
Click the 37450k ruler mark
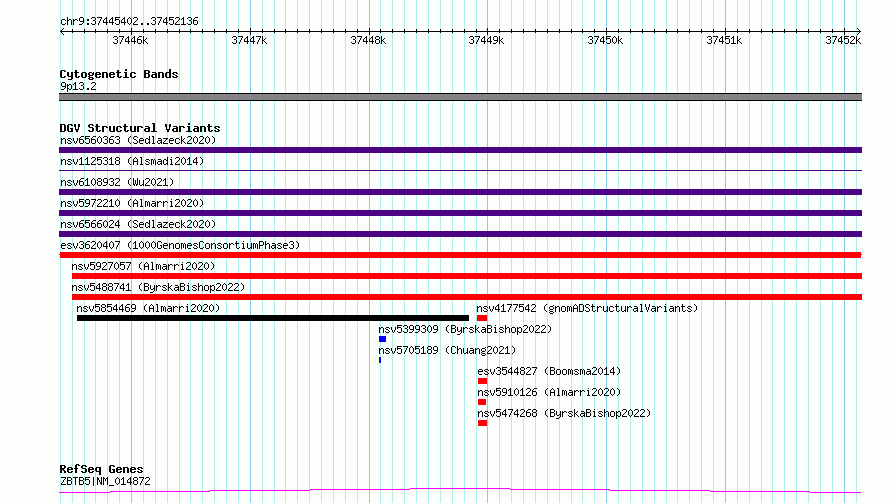tap(605, 40)
